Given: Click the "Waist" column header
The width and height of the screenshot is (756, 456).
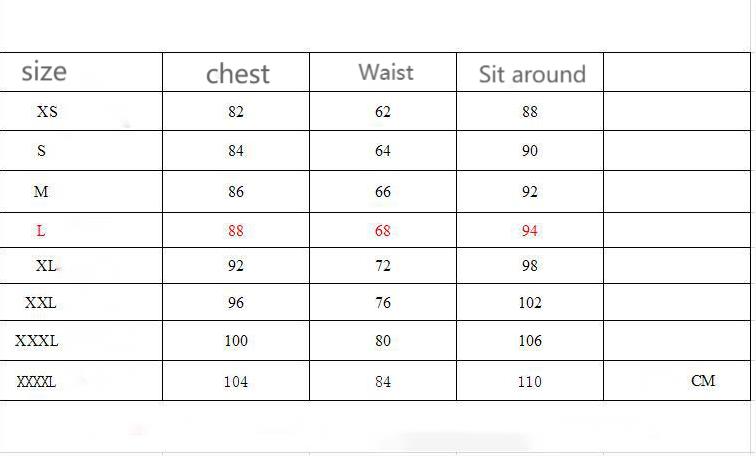Looking at the screenshot, I should tap(385, 72).
